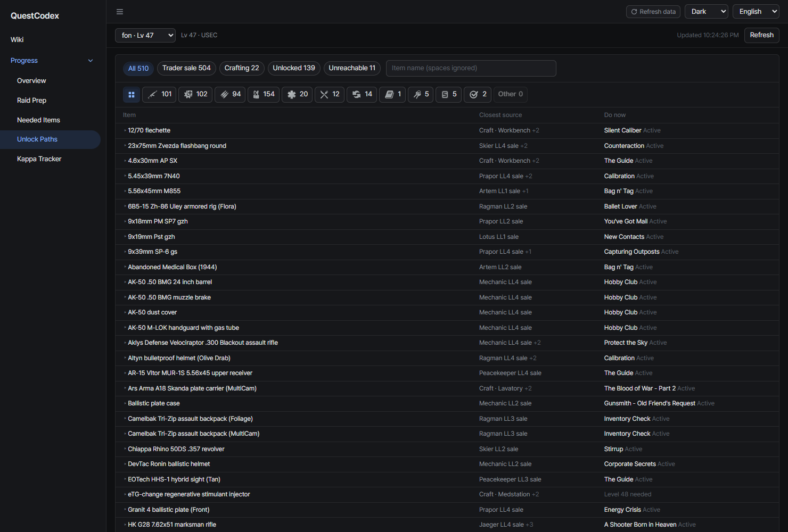The height and width of the screenshot is (532, 788).
Task: Click the Item column header
Action: [x=129, y=115]
